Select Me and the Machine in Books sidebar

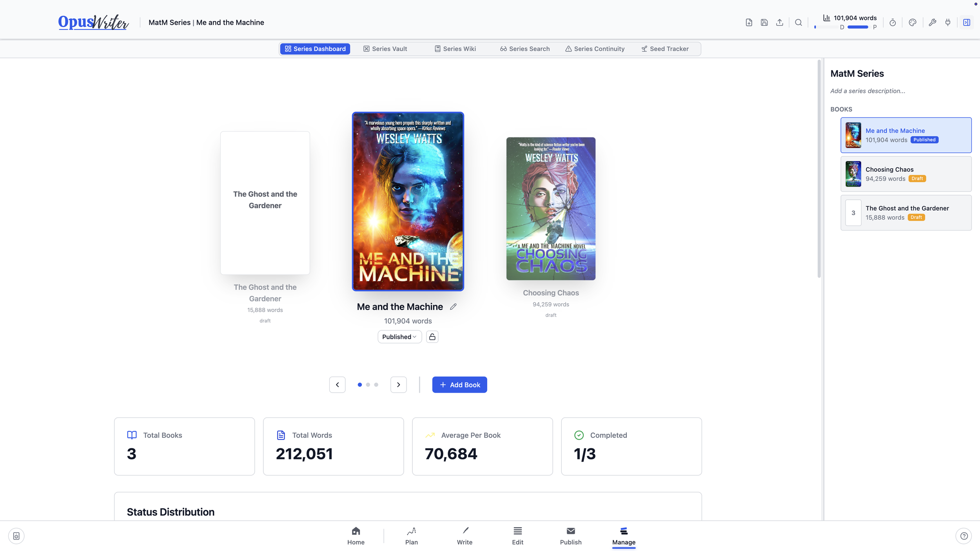click(906, 135)
